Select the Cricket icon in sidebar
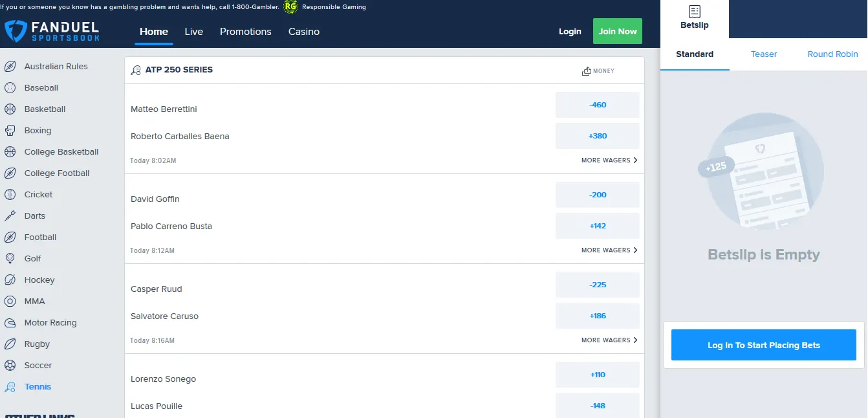The width and height of the screenshot is (868, 418). pyautogui.click(x=10, y=195)
